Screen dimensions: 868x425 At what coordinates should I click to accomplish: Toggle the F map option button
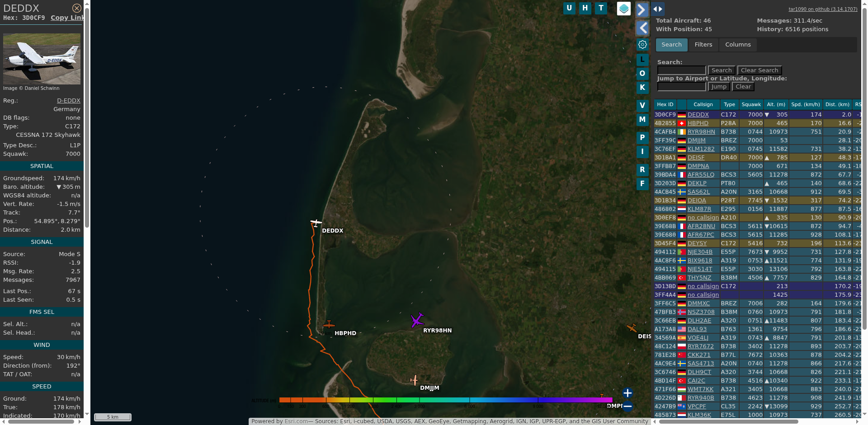pyautogui.click(x=642, y=184)
